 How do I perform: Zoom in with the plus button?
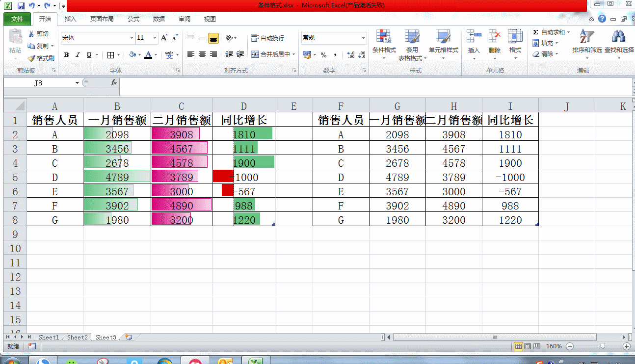[x=627, y=346]
